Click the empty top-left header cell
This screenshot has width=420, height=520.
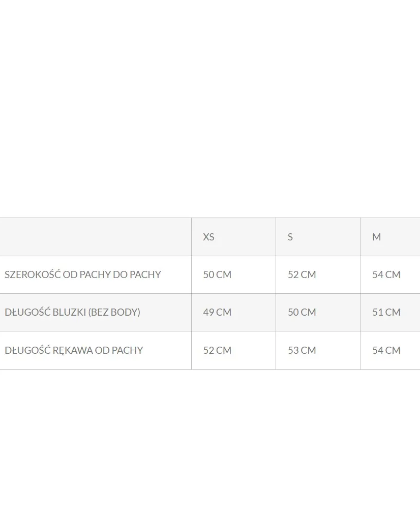[96, 237]
